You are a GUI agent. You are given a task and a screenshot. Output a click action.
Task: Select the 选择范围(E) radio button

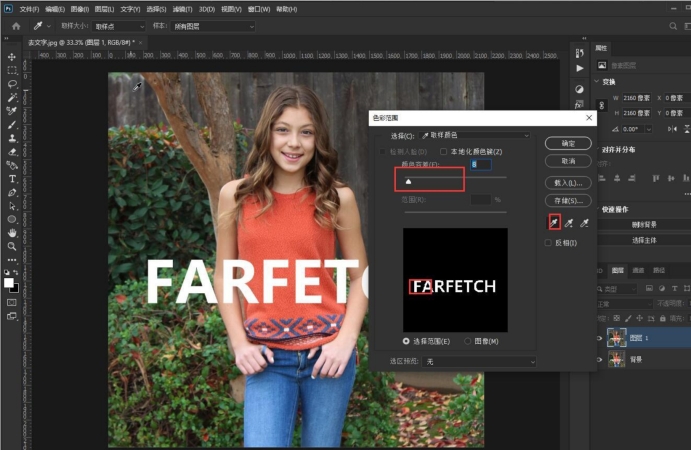(406, 341)
